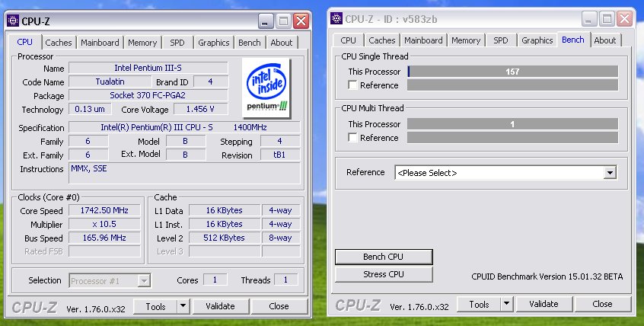Open the Tools arrow menu in left window

click(183, 306)
